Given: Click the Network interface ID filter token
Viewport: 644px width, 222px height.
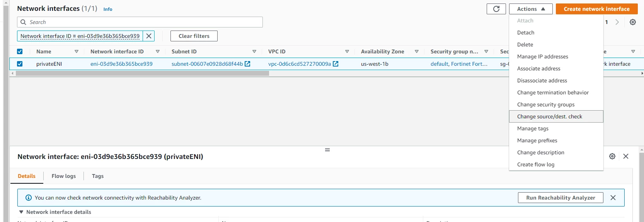Looking at the screenshot, I should (x=80, y=36).
